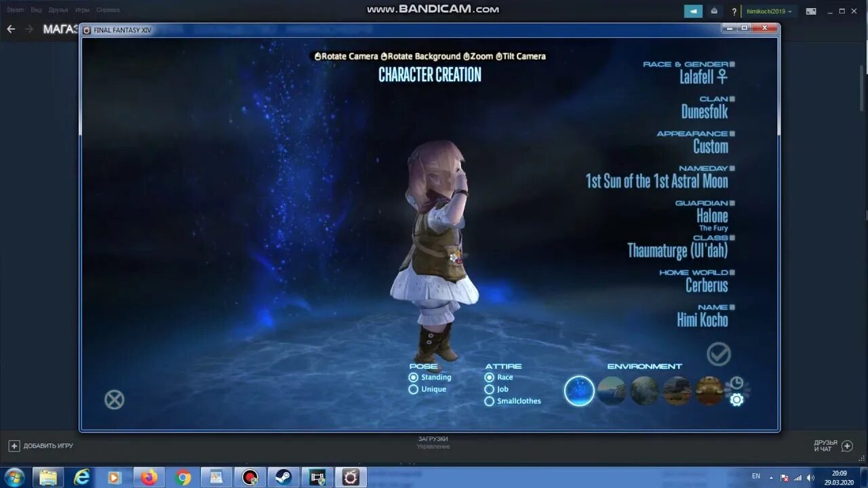Viewport: 868px width, 488px height.
Task: Switch Steam to Big Picture mode icon
Action: (810, 12)
